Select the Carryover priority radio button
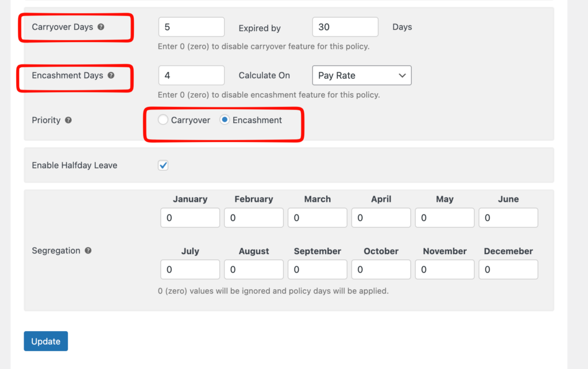 point(163,120)
